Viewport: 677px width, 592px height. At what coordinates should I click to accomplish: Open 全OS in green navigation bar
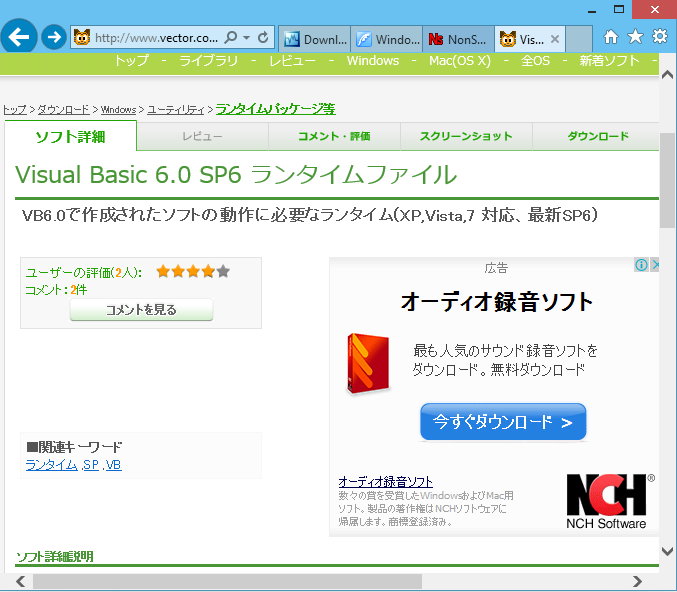pos(535,61)
